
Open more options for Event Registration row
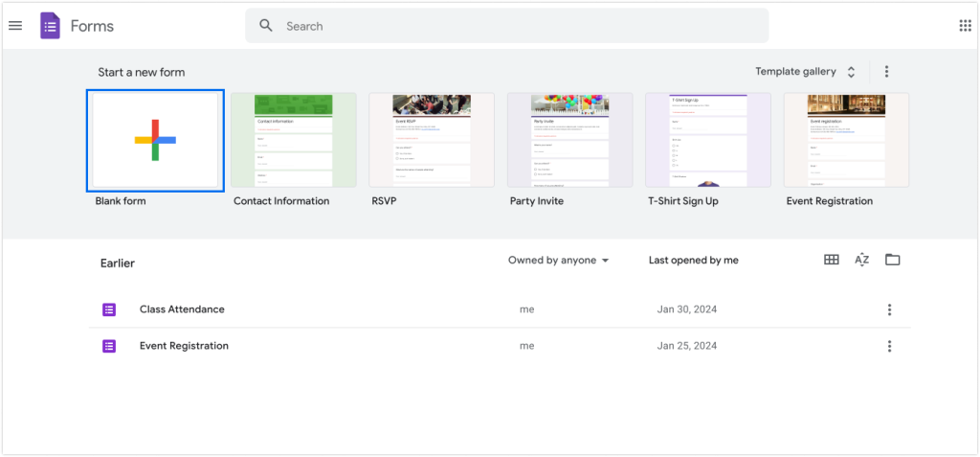coord(889,346)
